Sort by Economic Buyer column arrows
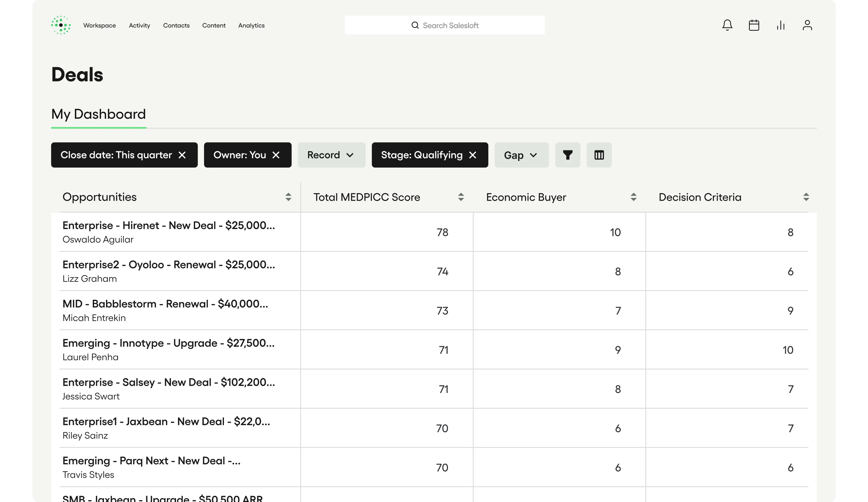Screen dimensions: 868x502 (634, 197)
